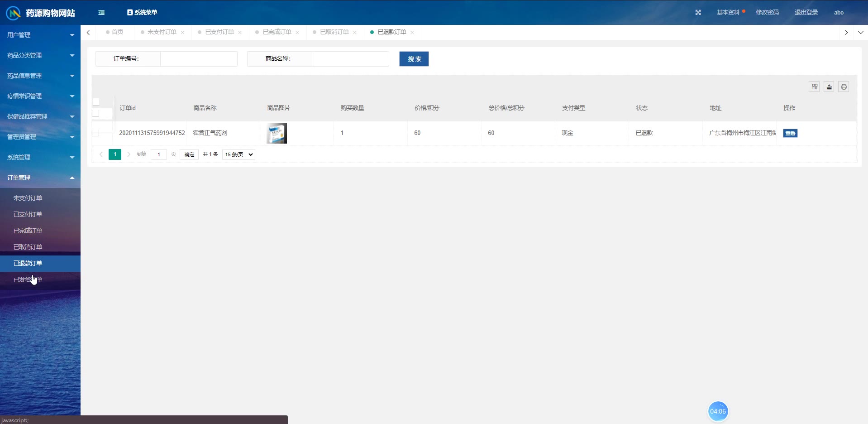
Task: Close the 已支付订单 tab
Action: click(x=240, y=33)
